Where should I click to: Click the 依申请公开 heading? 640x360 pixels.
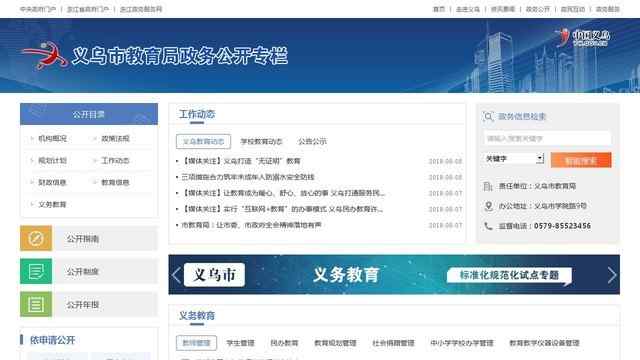[x=52, y=340]
